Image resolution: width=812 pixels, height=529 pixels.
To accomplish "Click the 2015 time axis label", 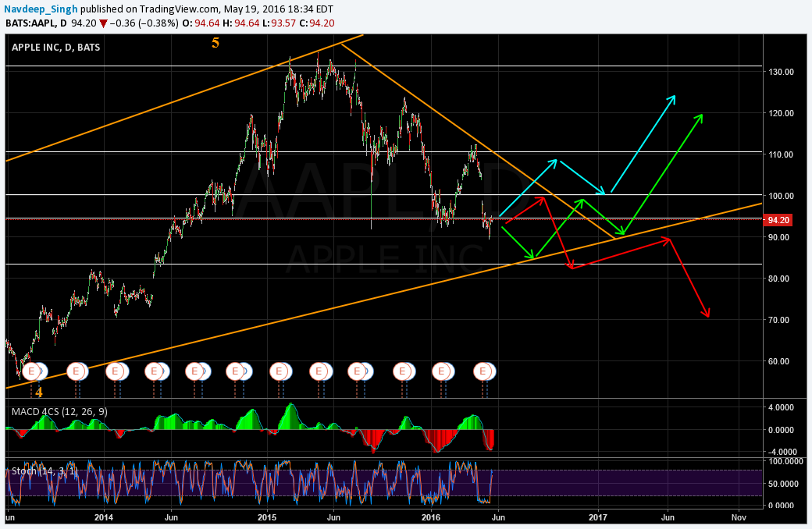I will pyautogui.click(x=267, y=517).
